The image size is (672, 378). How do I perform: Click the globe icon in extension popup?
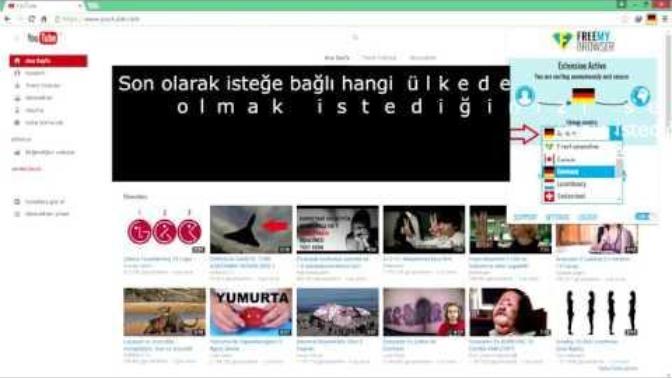pos(640,96)
